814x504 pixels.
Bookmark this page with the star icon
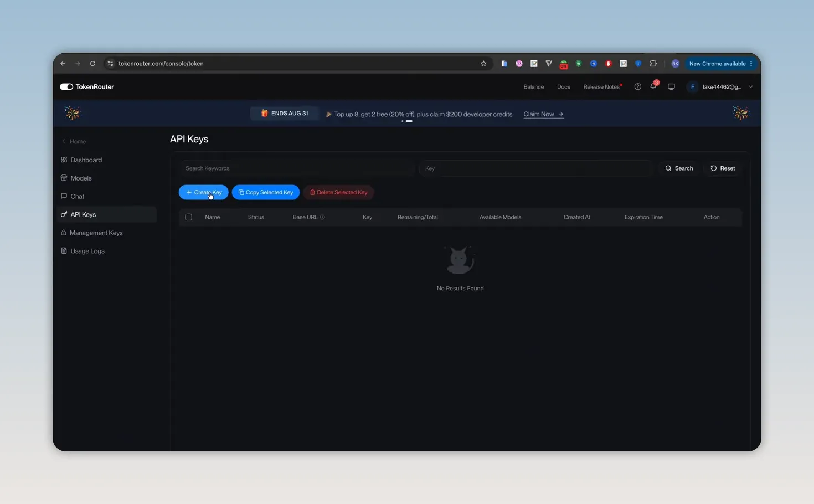(483, 64)
